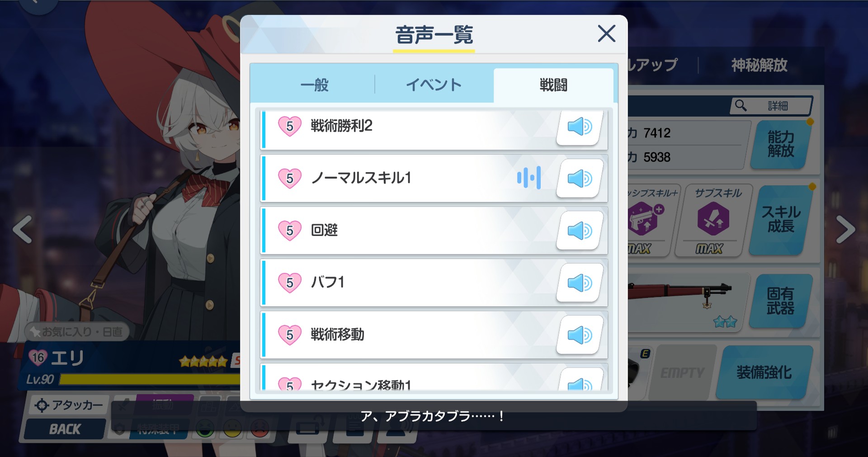The width and height of the screenshot is (868, 457).
Task: Play the 戦術移動 voice speaker icon
Action: point(580,335)
